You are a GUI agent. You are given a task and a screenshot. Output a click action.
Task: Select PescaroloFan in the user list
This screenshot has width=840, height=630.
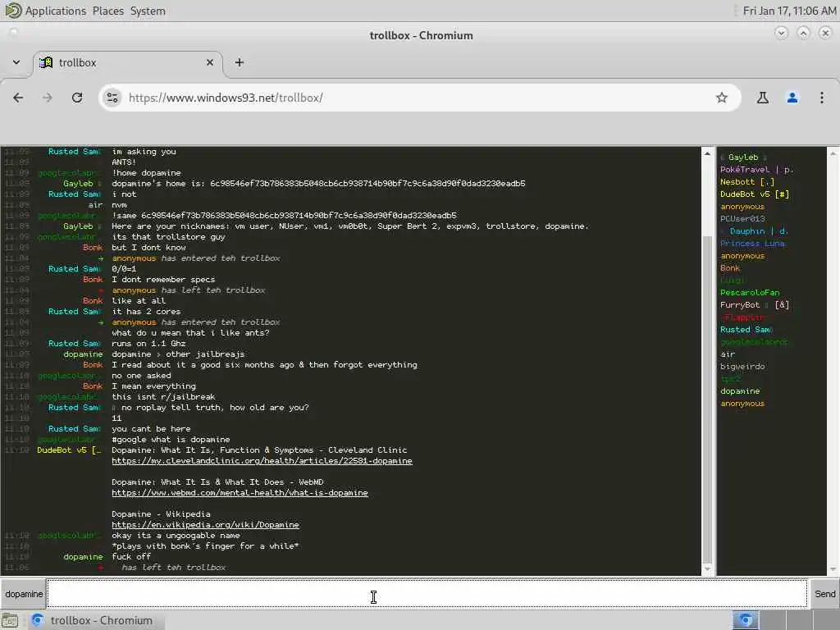[750, 293]
